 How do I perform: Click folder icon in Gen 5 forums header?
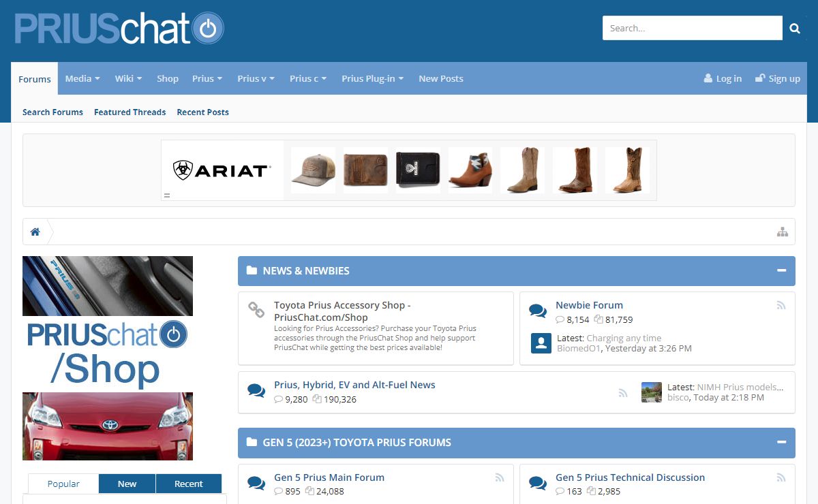point(252,442)
